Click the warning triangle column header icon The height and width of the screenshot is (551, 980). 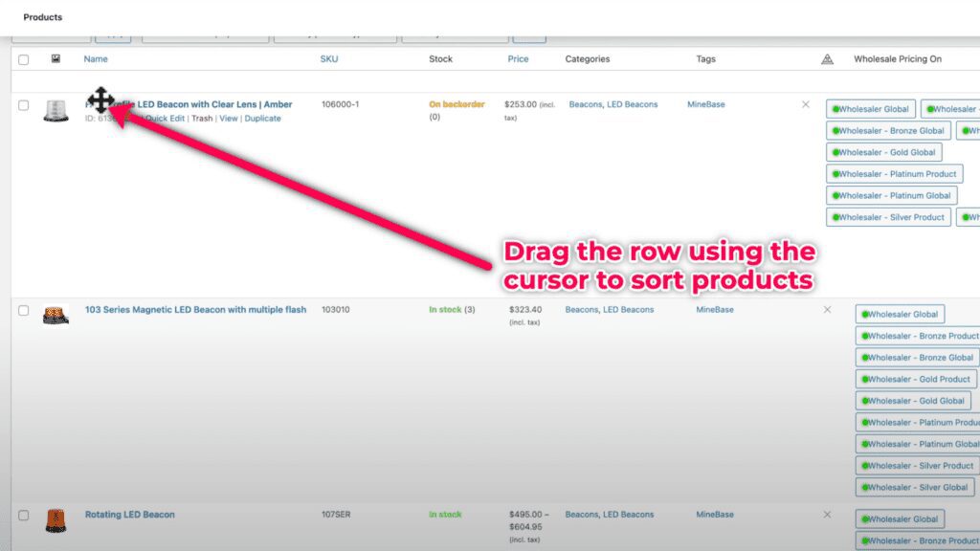tap(826, 58)
